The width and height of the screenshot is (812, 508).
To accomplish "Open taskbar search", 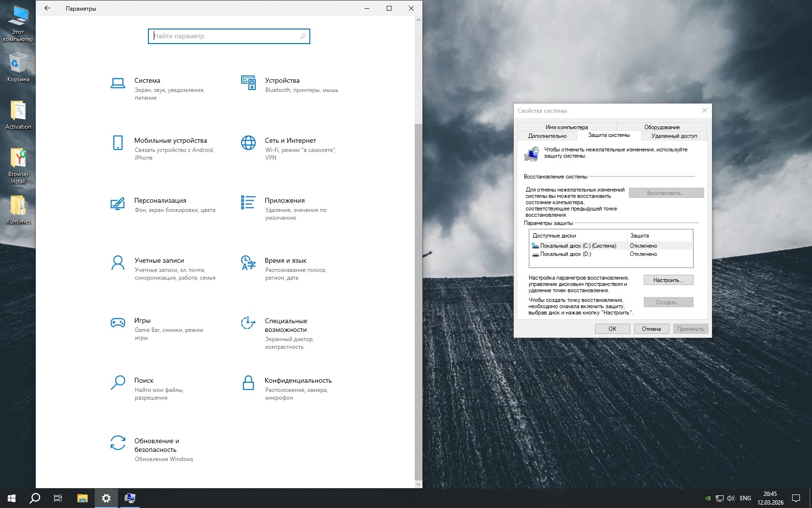I will pyautogui.click(x=35, y=498).
